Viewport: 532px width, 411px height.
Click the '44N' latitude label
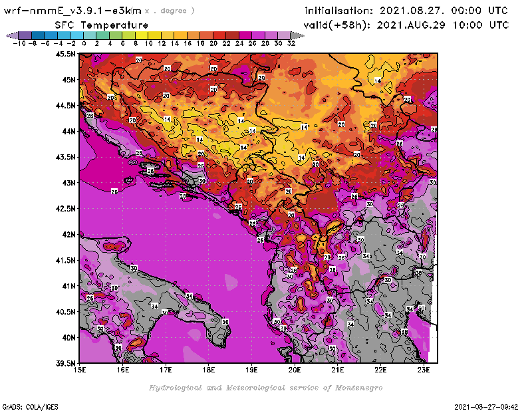pos(69,131)
